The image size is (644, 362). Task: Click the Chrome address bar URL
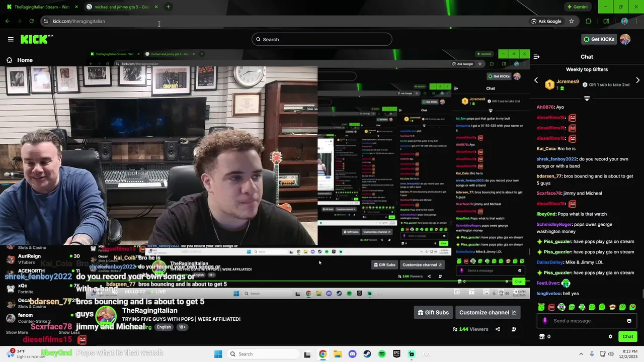coord(79,21)
